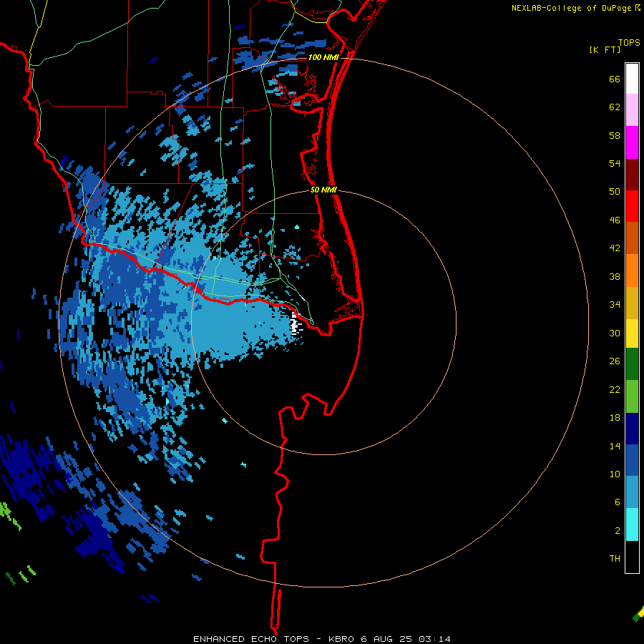Click the legend value 66
Screen dimensions: 644x644
point(615,79)
